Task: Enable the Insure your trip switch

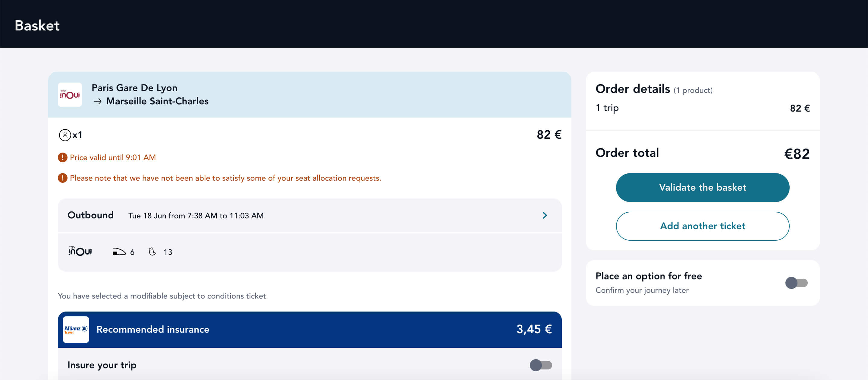Action: [540, 365]
